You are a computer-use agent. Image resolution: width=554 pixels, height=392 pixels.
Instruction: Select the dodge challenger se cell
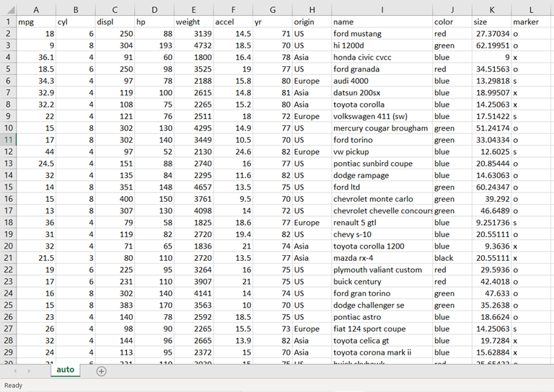(x=382, y=306)
